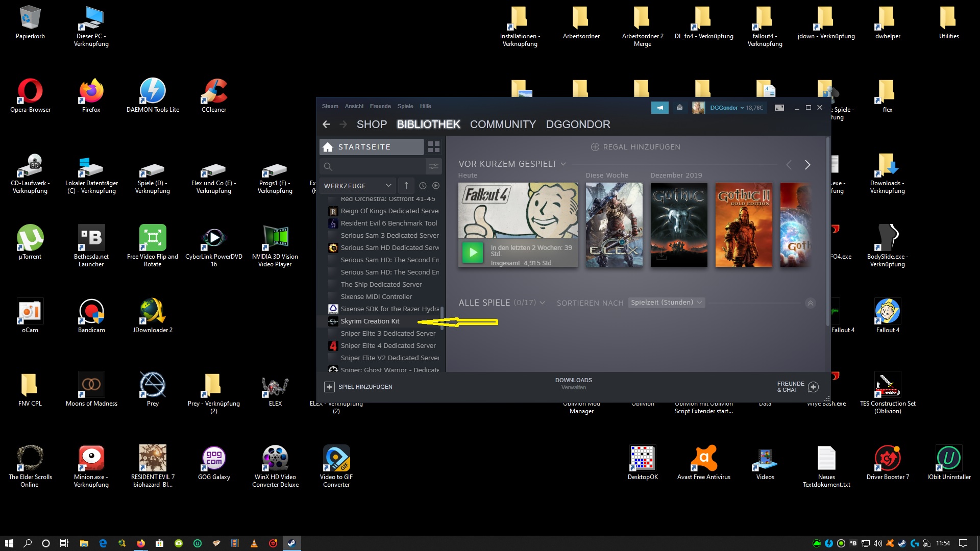The image size is (980, 551).
Task: Click Regal hinzufügen to add a shelf
Action: pyautogui.click(x=635, y=147)
